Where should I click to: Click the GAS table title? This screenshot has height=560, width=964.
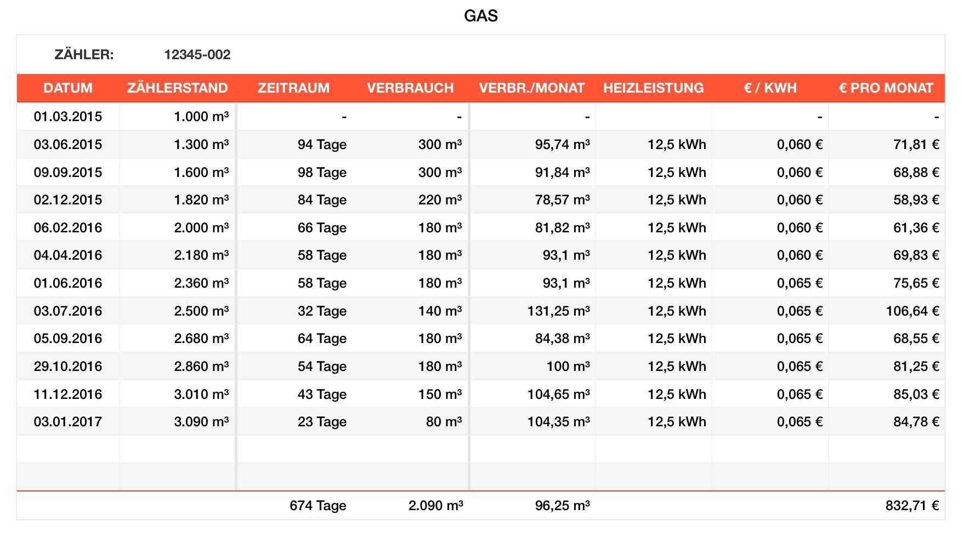[481, 16]
